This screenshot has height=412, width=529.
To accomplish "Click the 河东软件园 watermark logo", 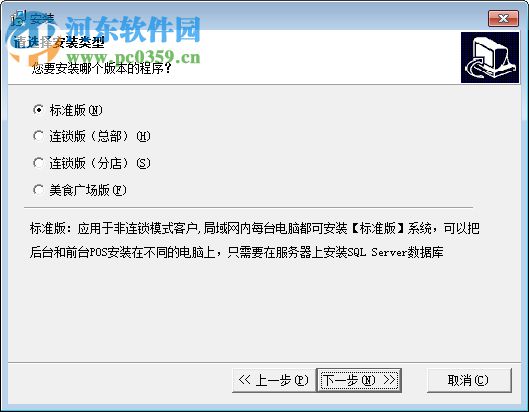I will [x=133, y=29].
